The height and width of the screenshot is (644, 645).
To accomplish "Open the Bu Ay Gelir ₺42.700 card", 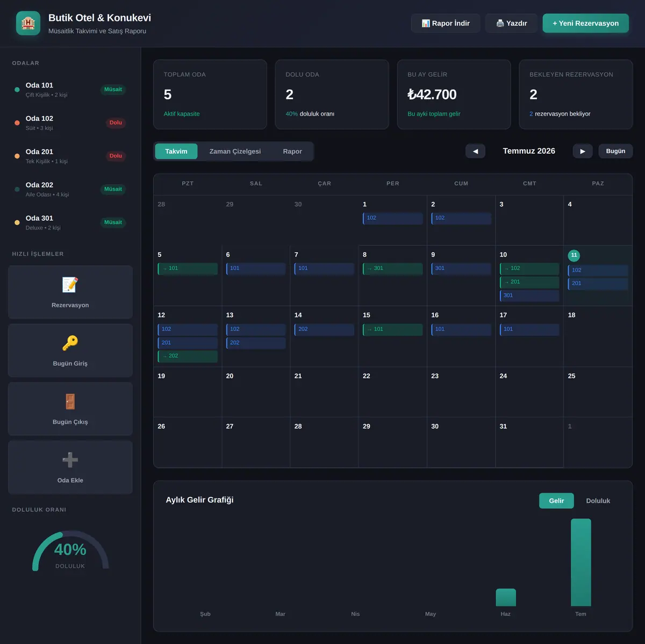I will [454, 95].
